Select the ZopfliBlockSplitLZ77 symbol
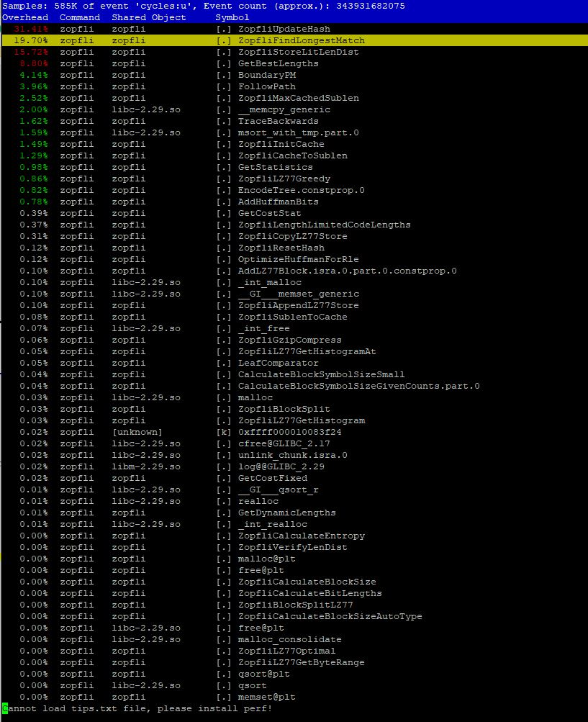Screen dimensions: 588x722 (x=295, y=605)
